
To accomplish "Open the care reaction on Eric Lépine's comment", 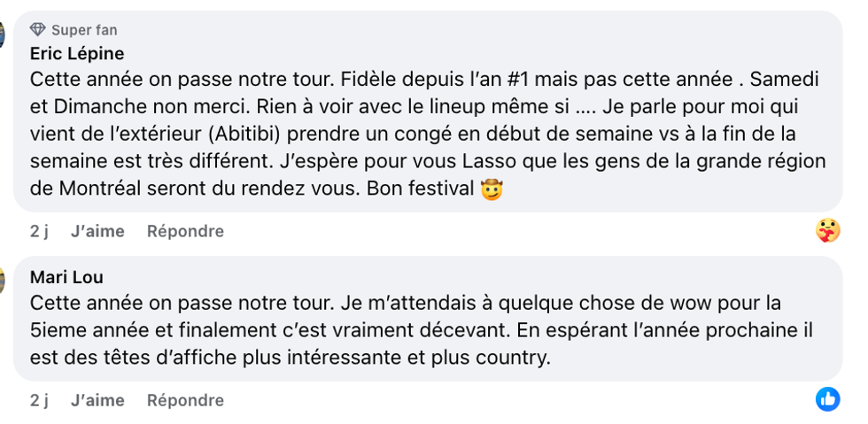I will click(828, 231).
